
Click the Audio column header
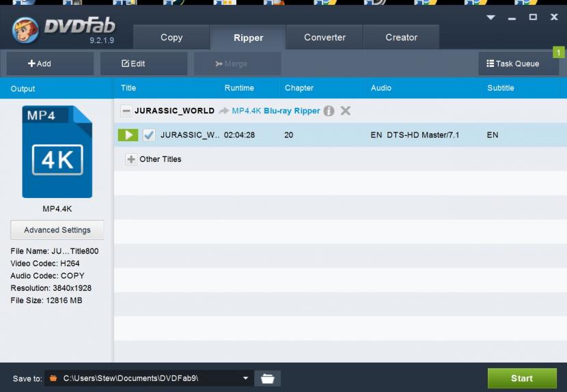tap(381, 88)
